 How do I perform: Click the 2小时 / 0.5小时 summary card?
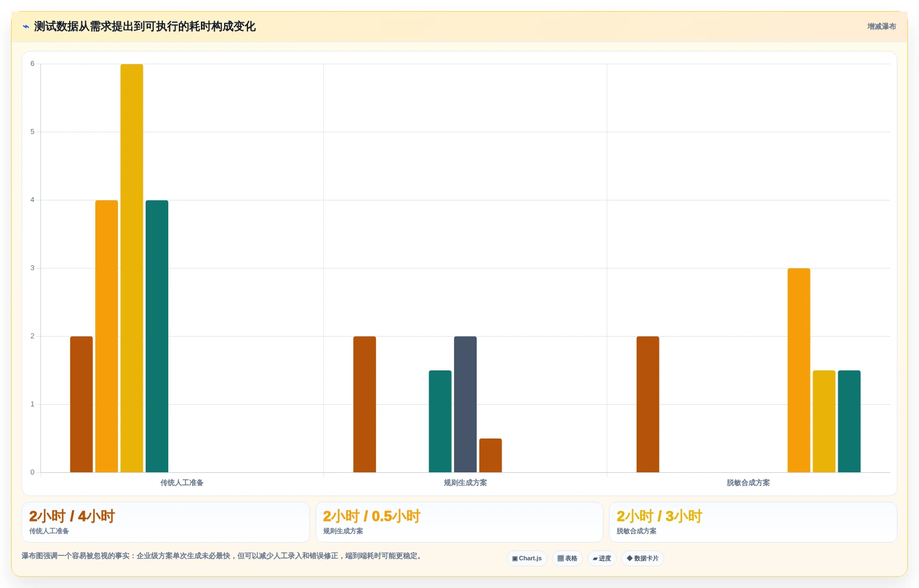click(459, 522)
